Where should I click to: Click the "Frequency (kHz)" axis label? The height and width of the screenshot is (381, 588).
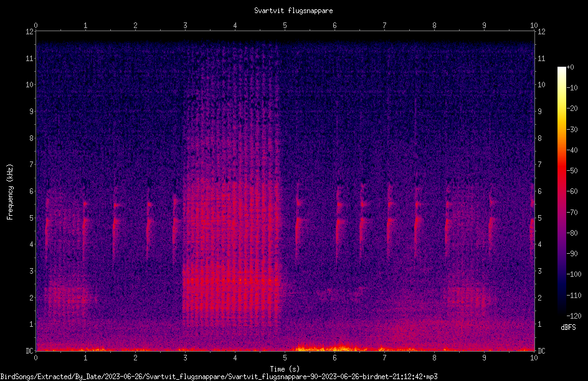click(x=10, y=191)
